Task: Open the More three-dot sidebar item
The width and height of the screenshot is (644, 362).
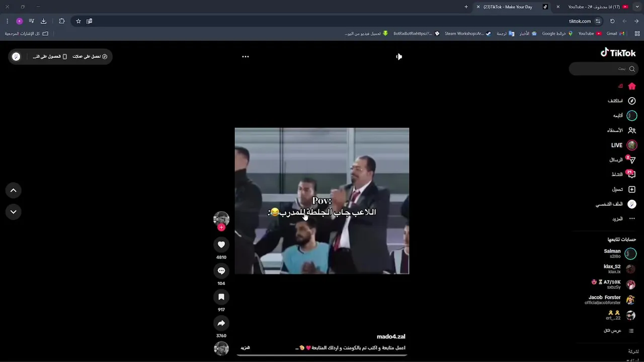Action: pyautogui.click(x=632, y=219)
